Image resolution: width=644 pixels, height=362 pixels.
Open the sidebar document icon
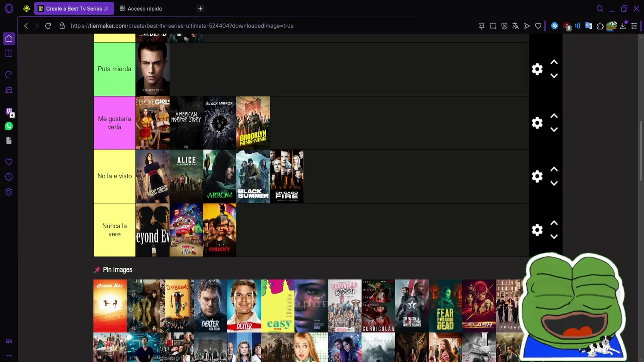pos(9,141)
